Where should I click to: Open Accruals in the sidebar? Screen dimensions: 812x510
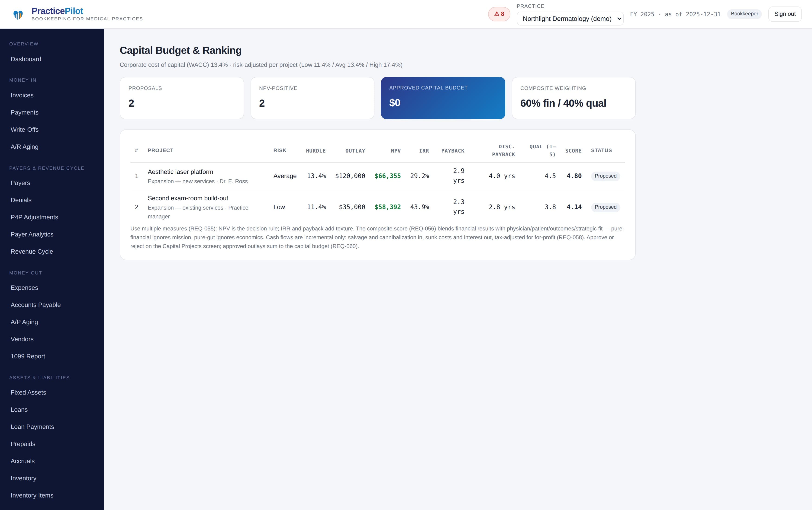coord(23,461)
